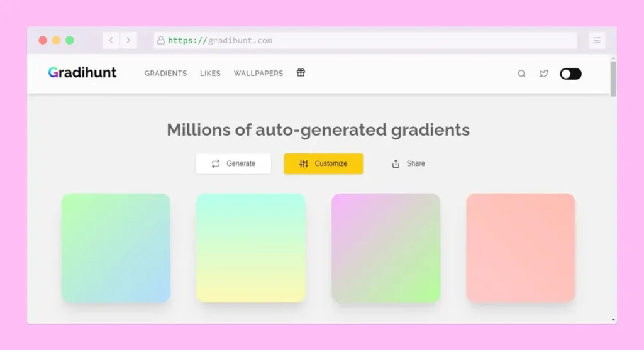Open search via magnifier icon

pos(521,74)
